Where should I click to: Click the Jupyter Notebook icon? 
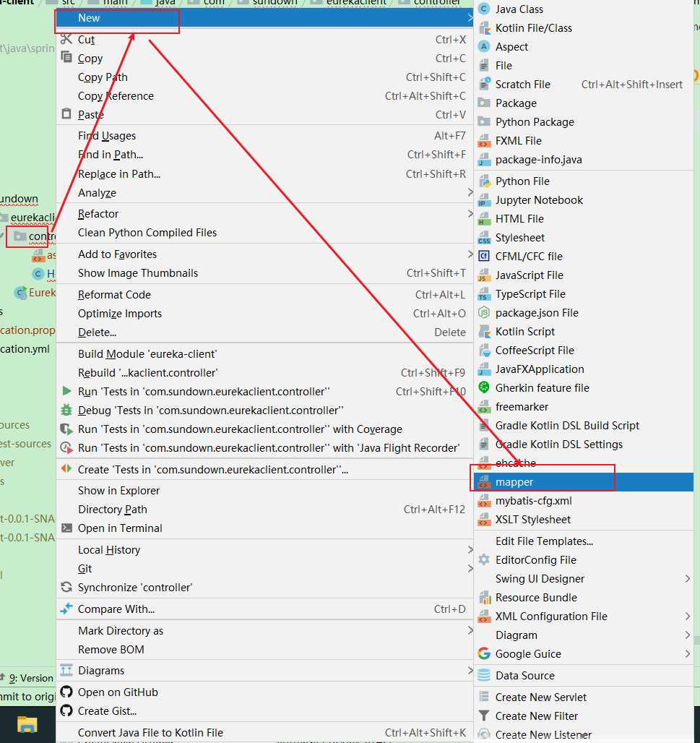pyautogui.click(x=483, y=200)
